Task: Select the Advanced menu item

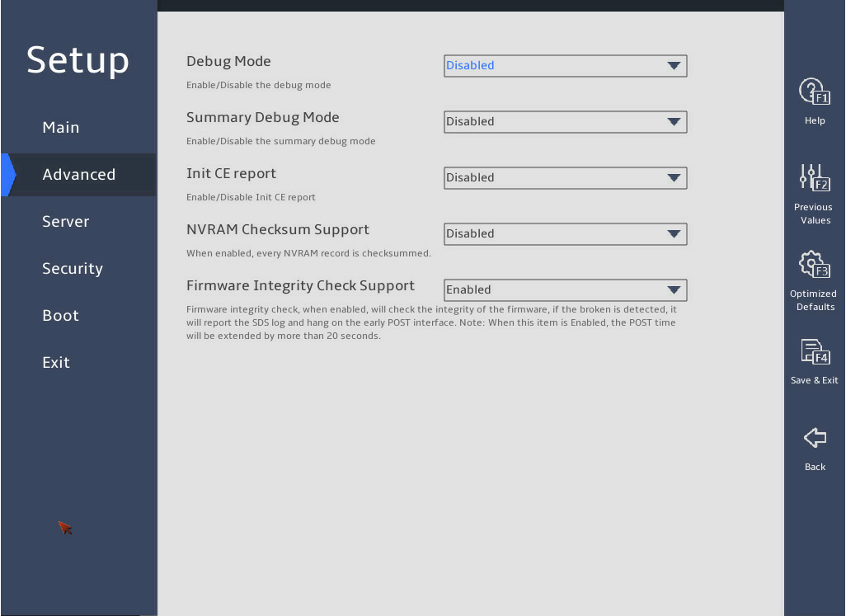Action: 79,175
